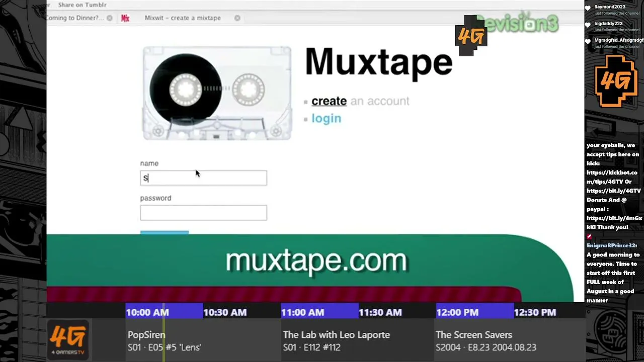Click the Mgrsdgfsd_Afsdgrsdgf follower name
Viewport: 644px width, 362px height.
pyautogui.click(x=619, y=40)
